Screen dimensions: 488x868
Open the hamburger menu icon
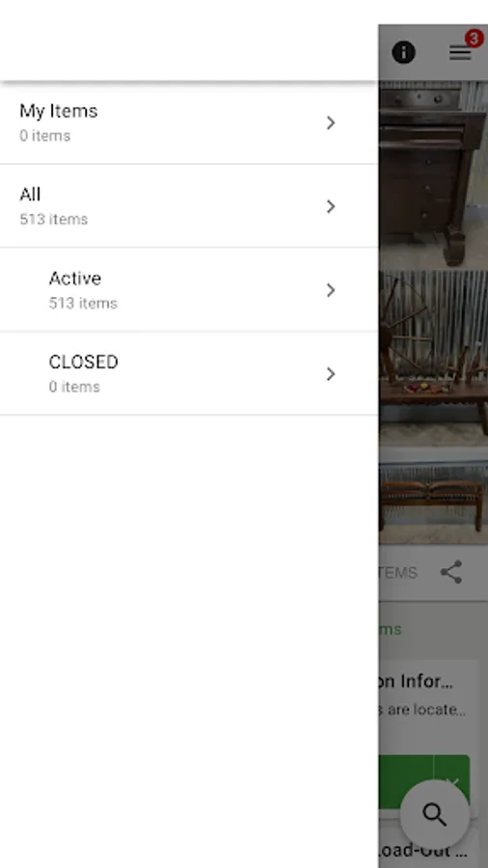[460, 53]
